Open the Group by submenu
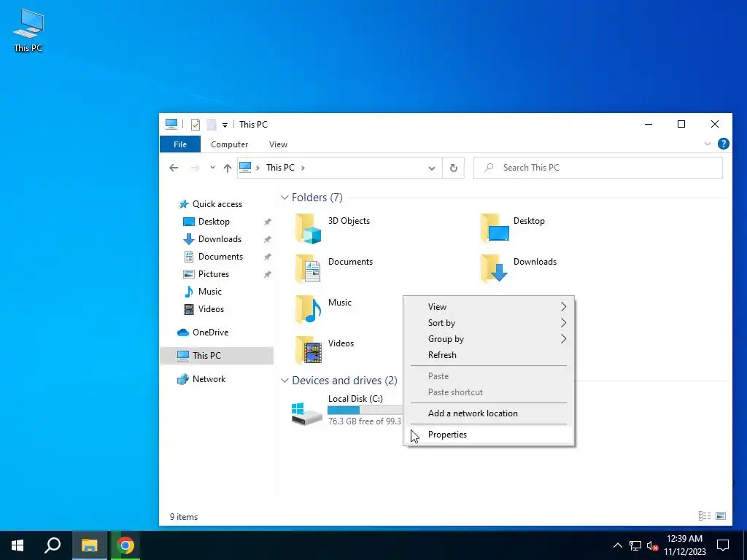The height and width of the screenshot is (560, 747). (x=489, y=339)
